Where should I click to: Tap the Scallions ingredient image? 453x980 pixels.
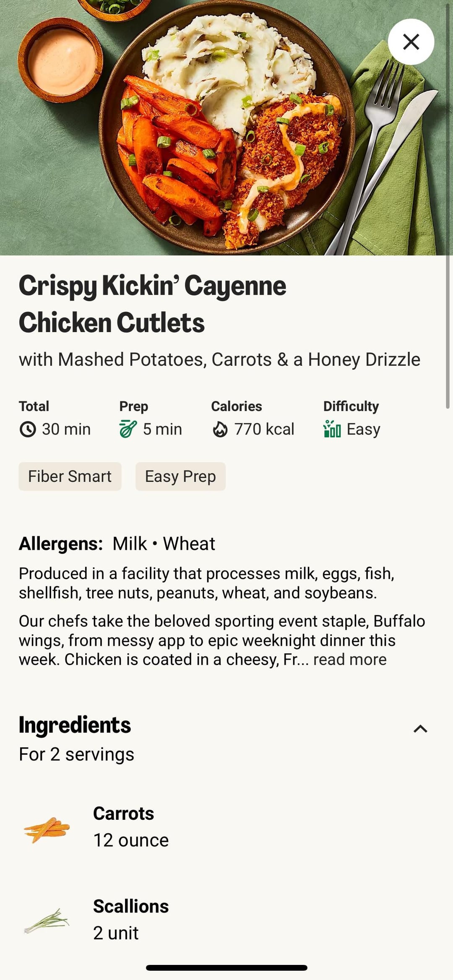coord(47,921)
